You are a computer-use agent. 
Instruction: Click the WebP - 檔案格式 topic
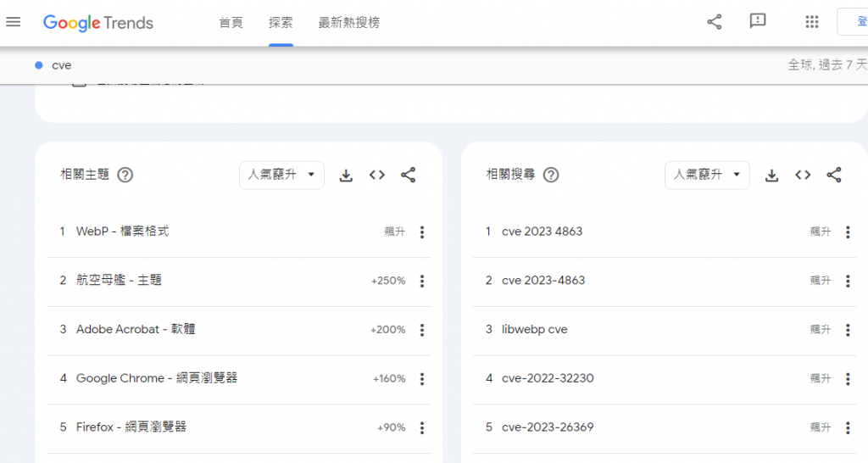[x=122, y=231]
